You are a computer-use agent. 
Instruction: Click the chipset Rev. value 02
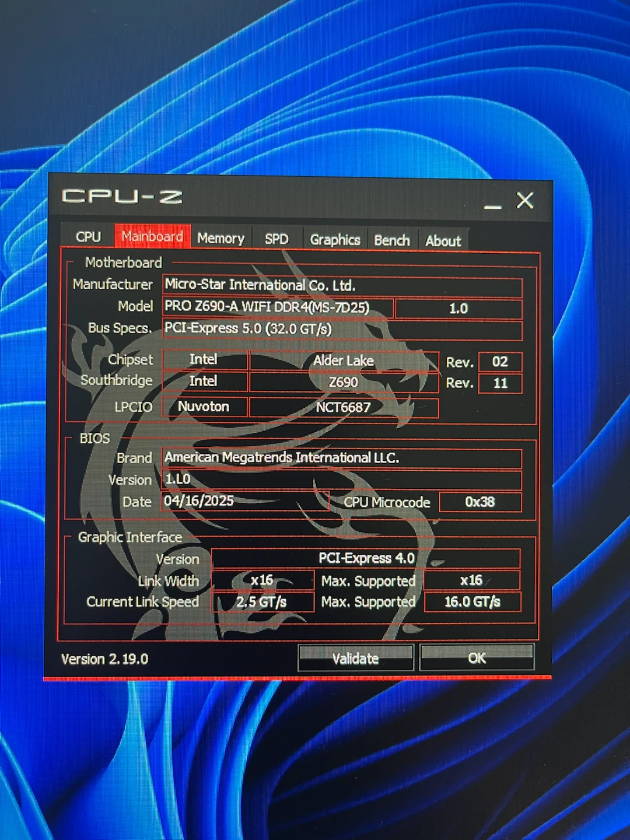pyautogui.click(x=500, y=362)
